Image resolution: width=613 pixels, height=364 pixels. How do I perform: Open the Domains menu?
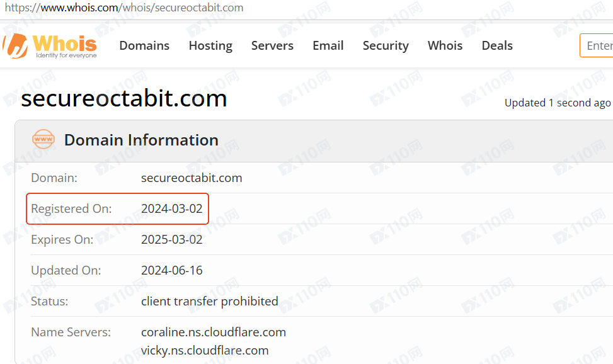point(144,46)
